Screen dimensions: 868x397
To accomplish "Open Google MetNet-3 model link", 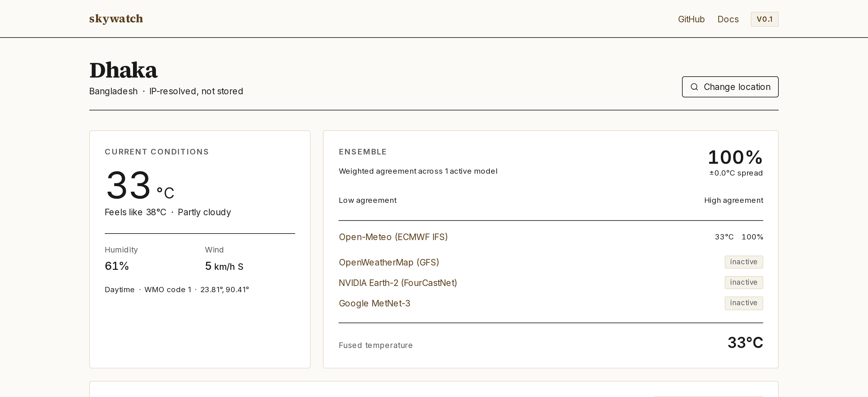I will coord(374,303).
